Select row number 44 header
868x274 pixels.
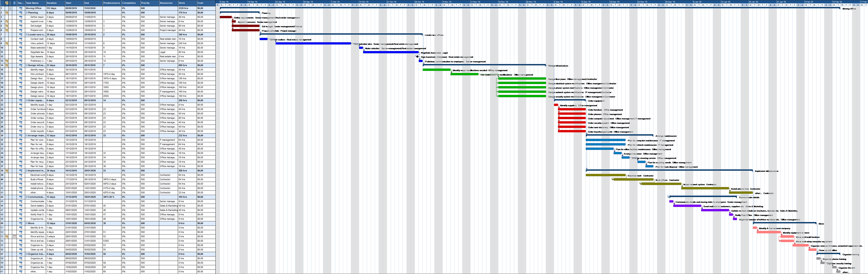coord(2,197)
